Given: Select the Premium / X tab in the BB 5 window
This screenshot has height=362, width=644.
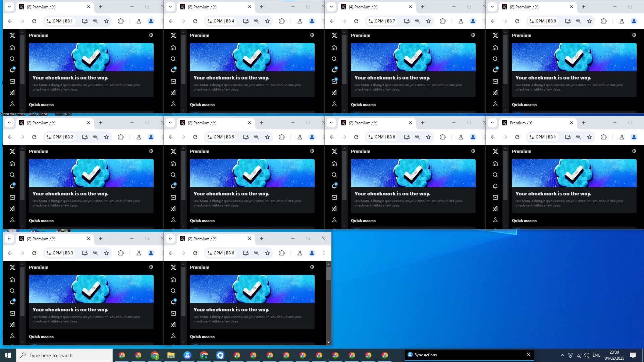Looking at the screenshot, I should point(216,123).
